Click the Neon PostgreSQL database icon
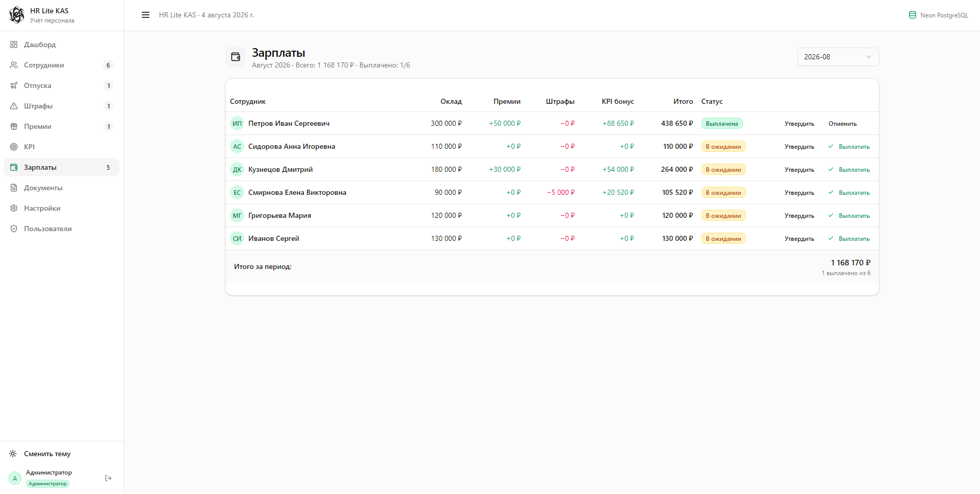The height and width of the screenshot is (494, 980). pos(913,15)
